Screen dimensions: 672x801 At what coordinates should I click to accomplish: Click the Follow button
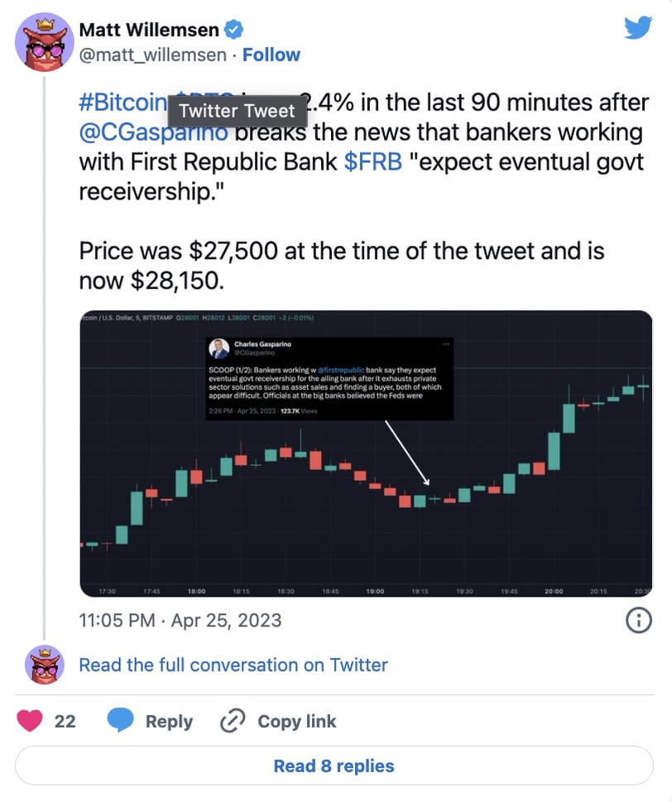(x=271, y=54)
